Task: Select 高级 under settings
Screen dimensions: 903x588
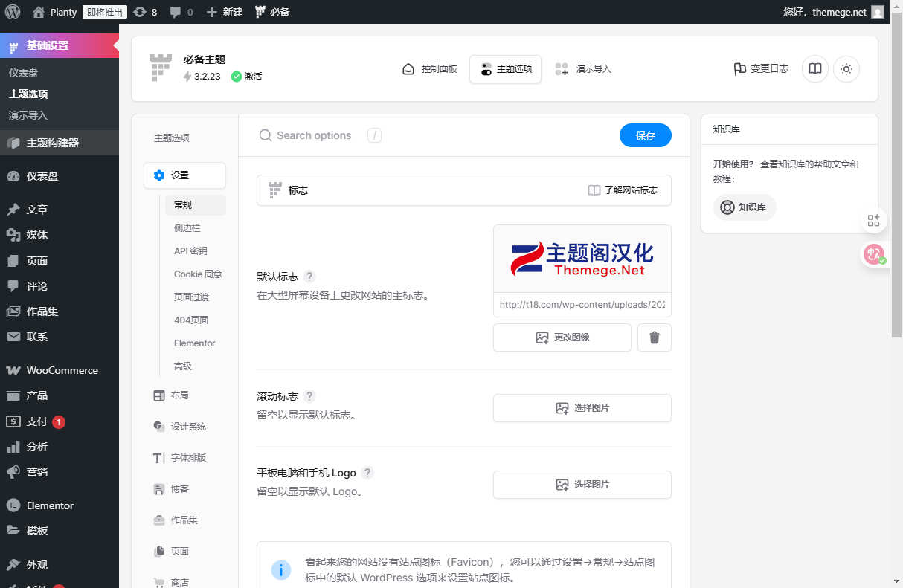Action: 183,366
